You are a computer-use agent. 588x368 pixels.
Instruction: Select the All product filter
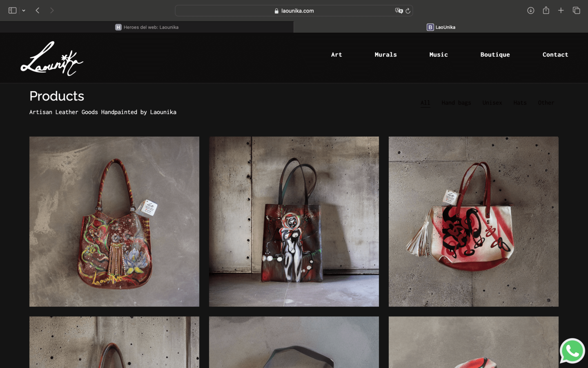pos(425,103)
